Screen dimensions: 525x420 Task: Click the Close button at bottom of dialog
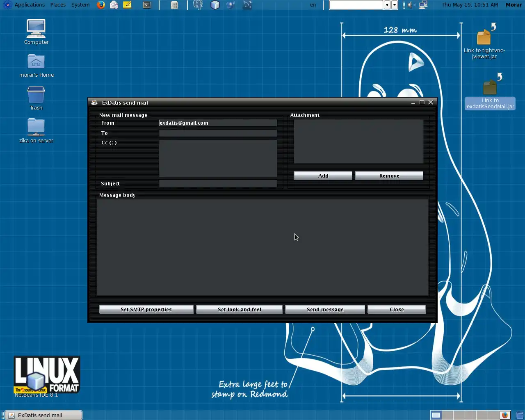(x=397, y=309)
